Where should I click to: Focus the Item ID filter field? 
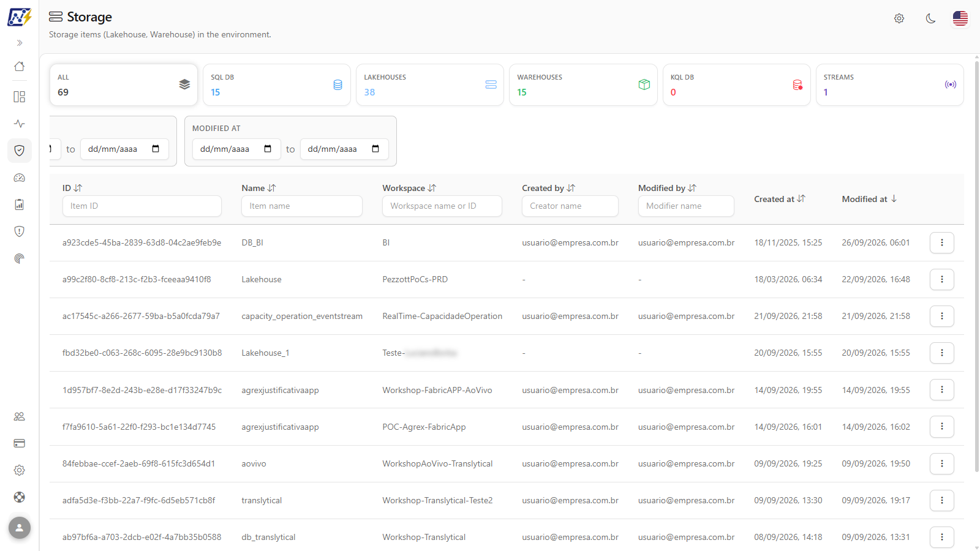pyautogui.click(x=142, y=206)
